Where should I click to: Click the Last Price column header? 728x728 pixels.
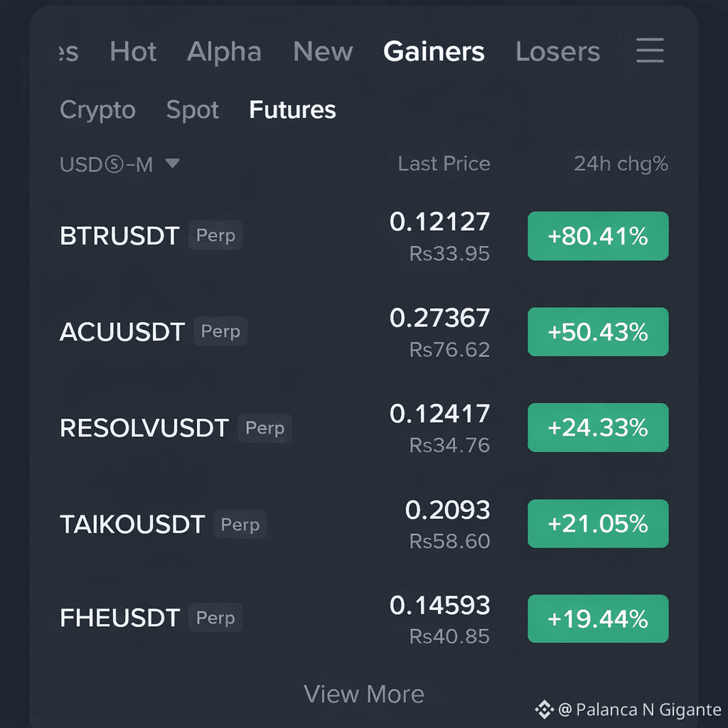[x=444, y=164]
